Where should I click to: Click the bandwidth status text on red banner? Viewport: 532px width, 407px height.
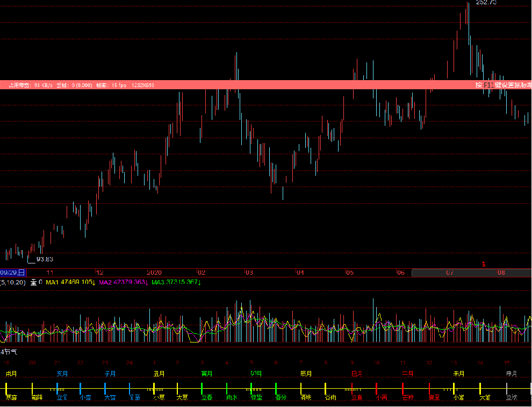point(31,85)
